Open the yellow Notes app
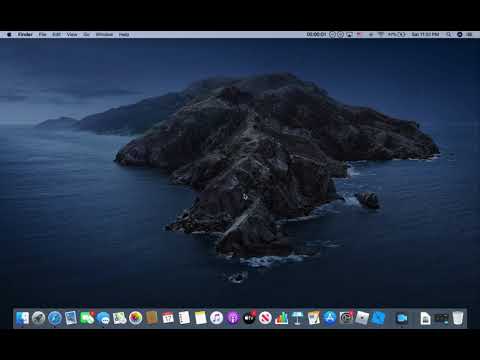The image size is (480, 360). click(x=200, y=318)
